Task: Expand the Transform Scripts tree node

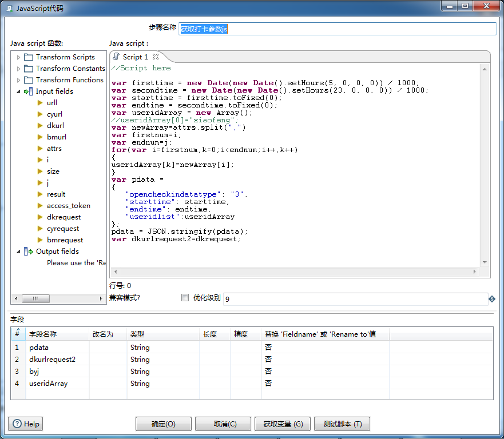Action: [18, 57]
